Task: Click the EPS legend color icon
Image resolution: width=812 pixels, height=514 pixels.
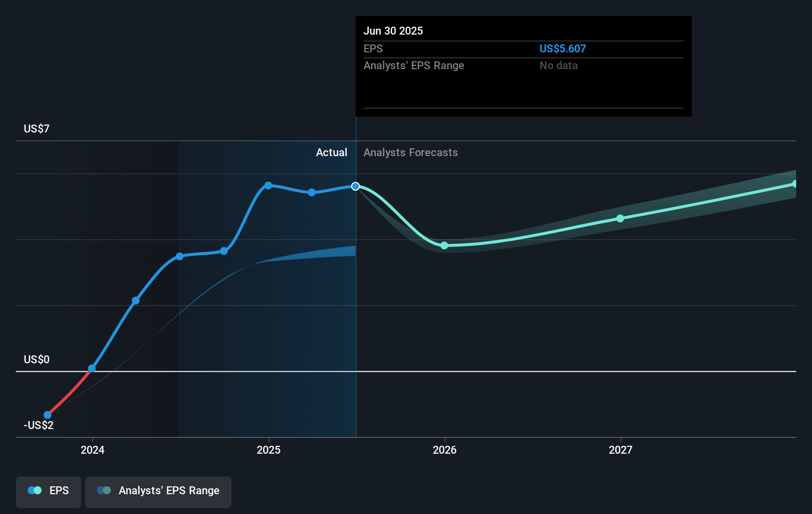Action: pos(34,490)
